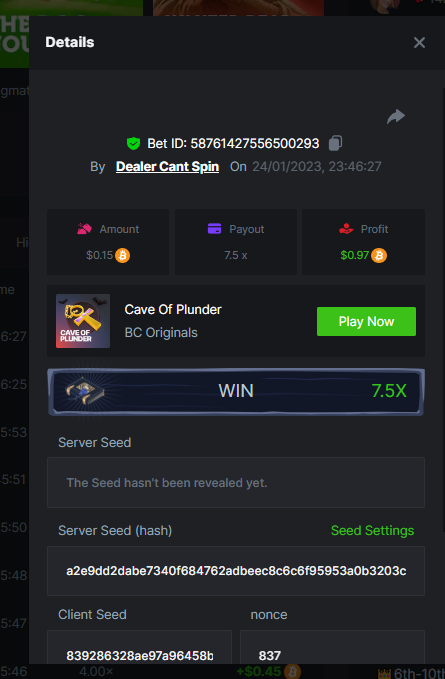Close the Details dialog

(419, 42)
